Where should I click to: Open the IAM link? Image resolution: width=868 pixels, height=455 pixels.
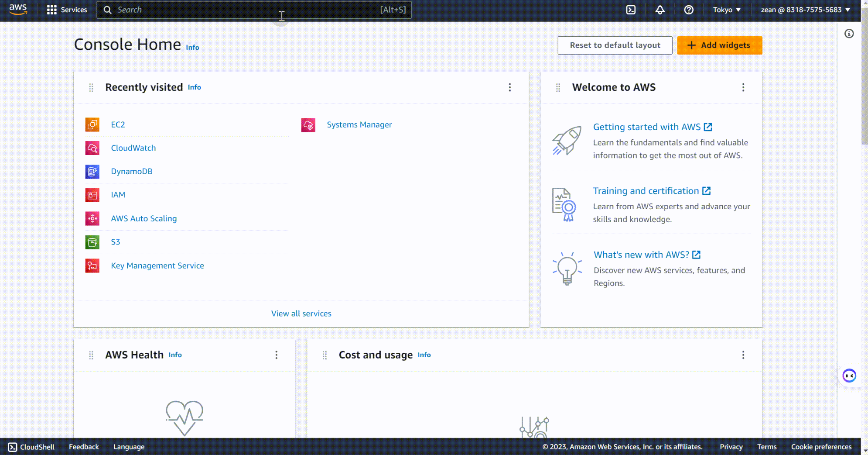coord(118,195)
